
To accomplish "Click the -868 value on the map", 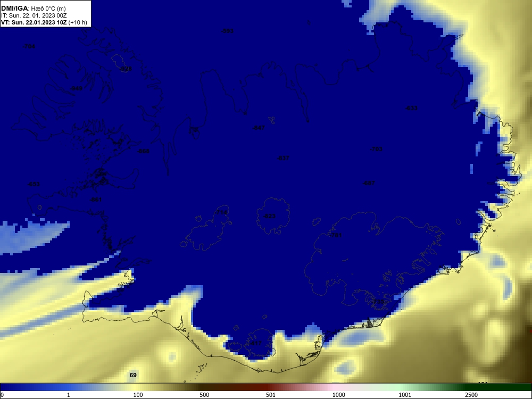I will click(x=144, y=151).
